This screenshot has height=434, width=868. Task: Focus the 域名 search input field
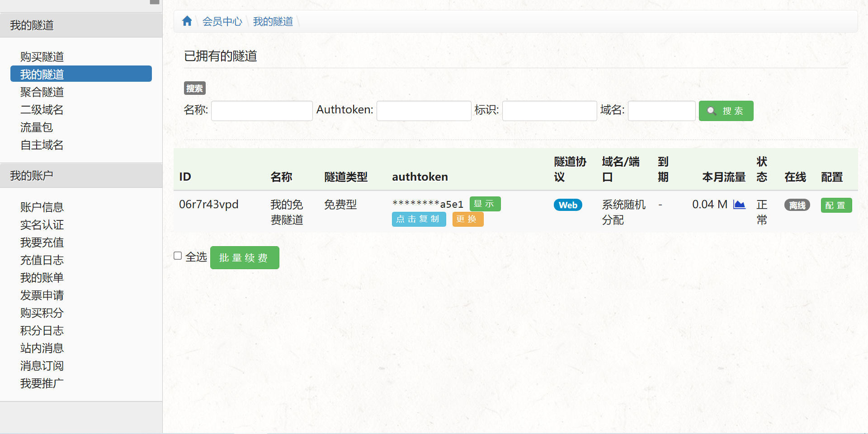pyautogui.click(x=662, y=111)
